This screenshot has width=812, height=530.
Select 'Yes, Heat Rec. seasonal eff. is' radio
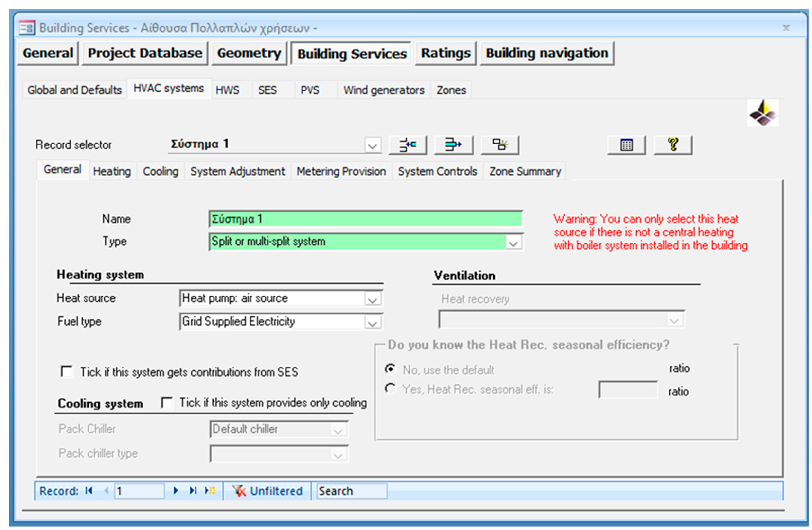390,388
